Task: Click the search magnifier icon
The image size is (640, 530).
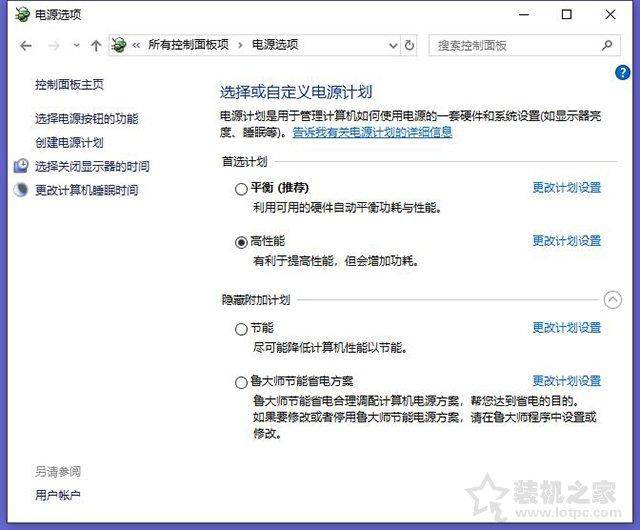Action: [607, 45]
